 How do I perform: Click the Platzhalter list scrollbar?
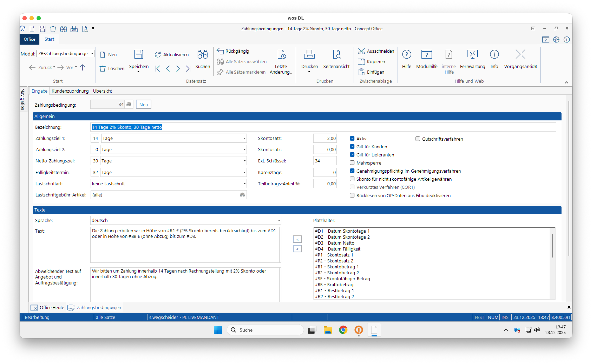point(552,245)
